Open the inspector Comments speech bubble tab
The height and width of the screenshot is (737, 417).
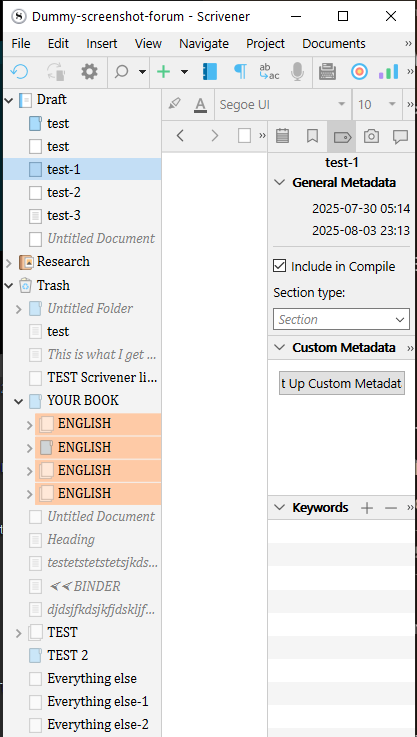click(x=400, y=136)
